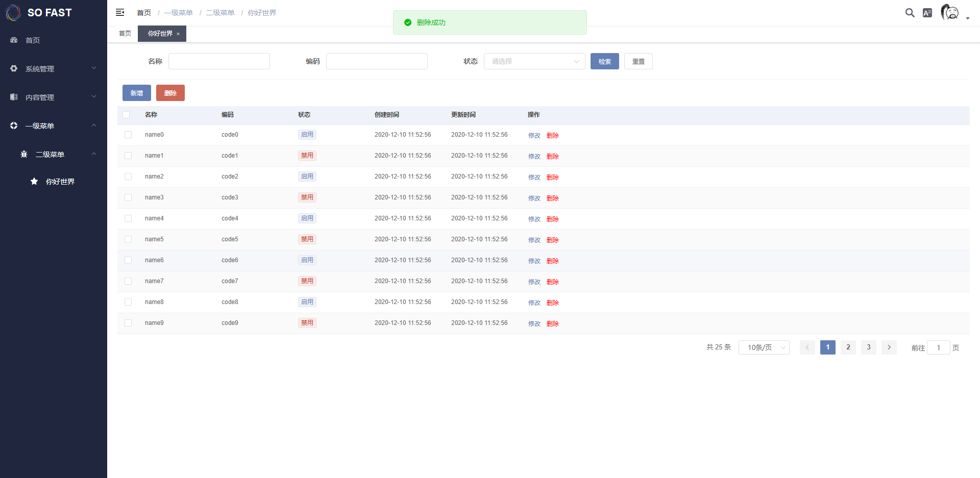980x478 pixels.
Task: Click the 名称 search input field
Action: click(x=219, y=61)
